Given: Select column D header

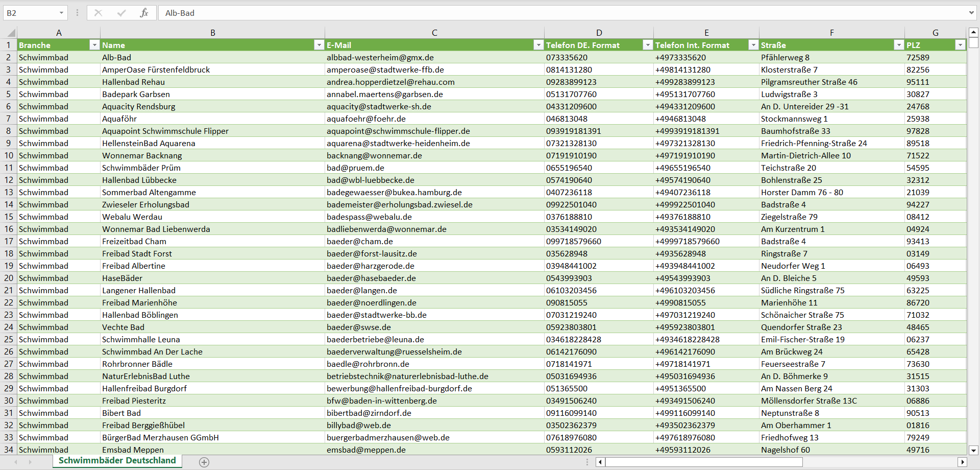Looking at the screenshot, I should [599, 33].
